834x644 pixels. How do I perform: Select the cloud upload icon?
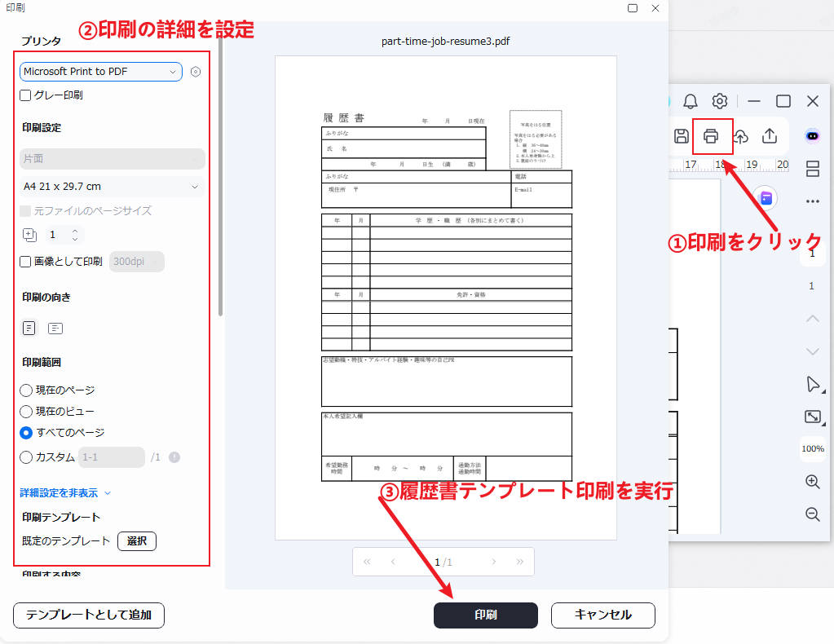pos(741,136)
